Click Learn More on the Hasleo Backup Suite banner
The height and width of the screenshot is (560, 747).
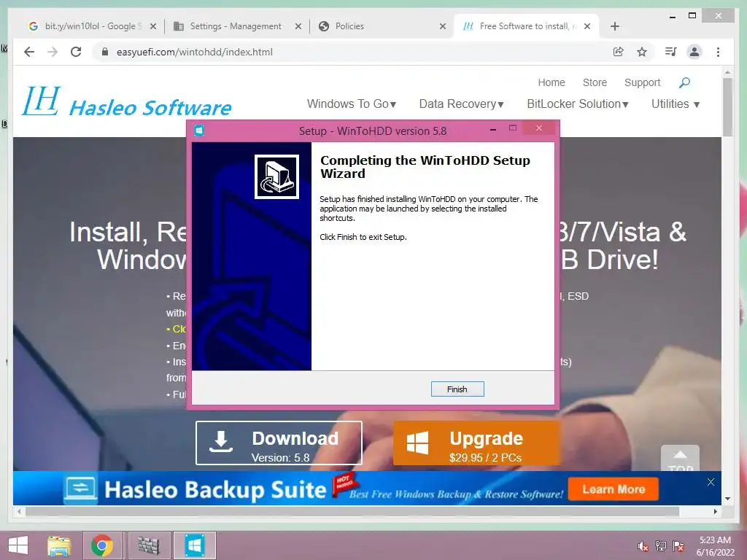613,489
